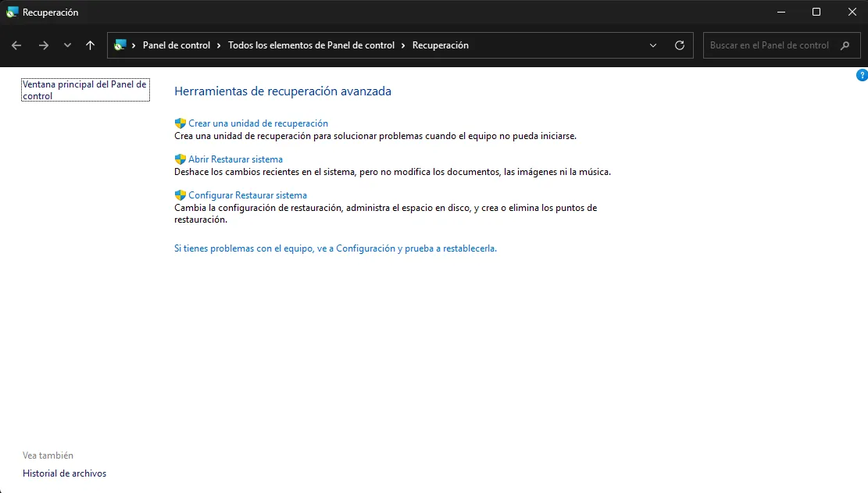Go back using the back arrow

pos(16,45)
